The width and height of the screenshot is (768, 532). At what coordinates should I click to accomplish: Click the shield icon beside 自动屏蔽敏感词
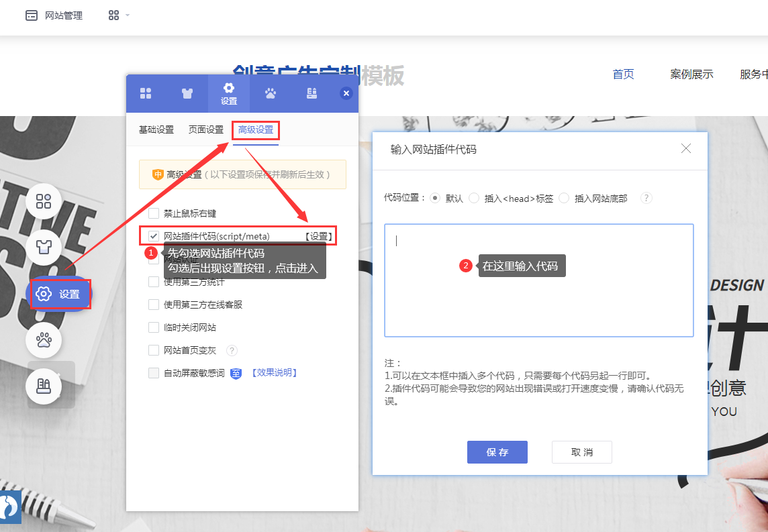236,374
